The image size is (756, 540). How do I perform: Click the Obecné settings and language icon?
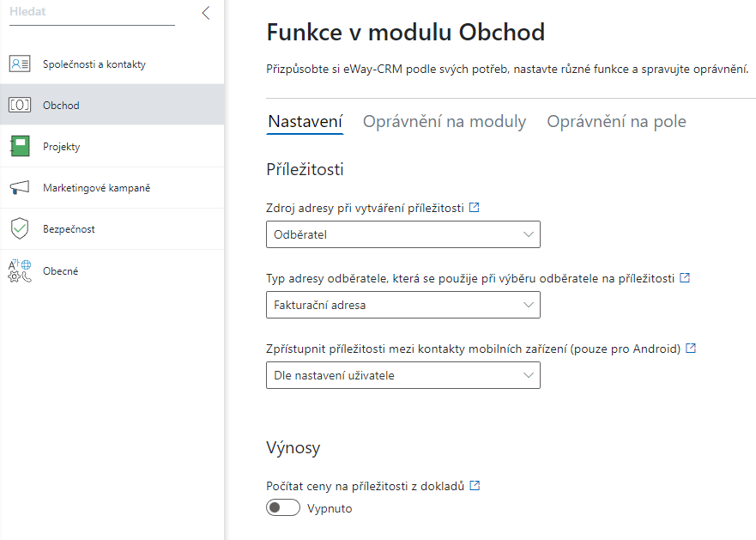coord(20,270)
